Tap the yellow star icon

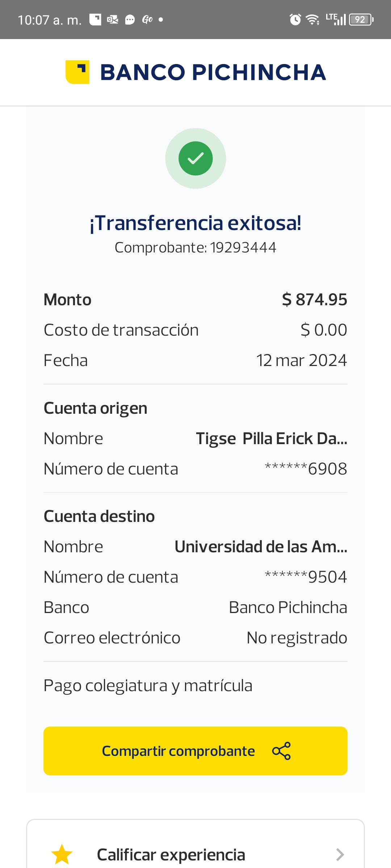(62, 854)
